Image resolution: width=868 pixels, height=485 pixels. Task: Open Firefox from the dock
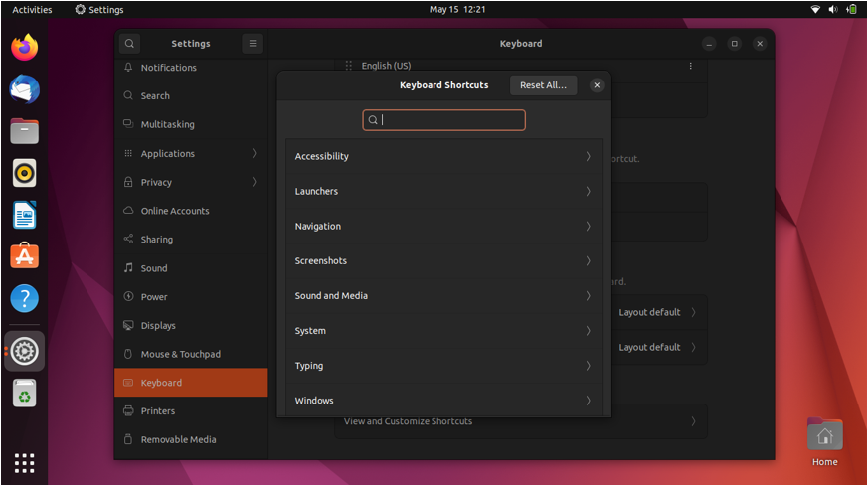click(x=24, y=47)
